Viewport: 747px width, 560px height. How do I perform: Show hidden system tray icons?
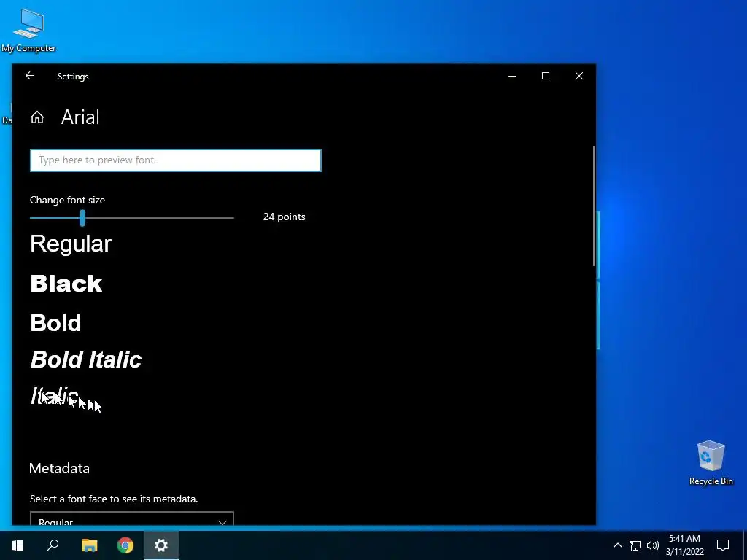[x=617, y=545]
